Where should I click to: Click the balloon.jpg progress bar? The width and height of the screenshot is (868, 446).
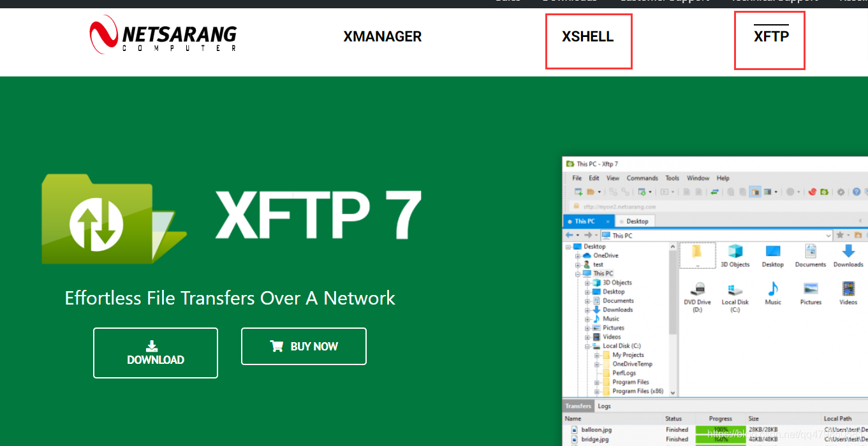click(721, 429)
